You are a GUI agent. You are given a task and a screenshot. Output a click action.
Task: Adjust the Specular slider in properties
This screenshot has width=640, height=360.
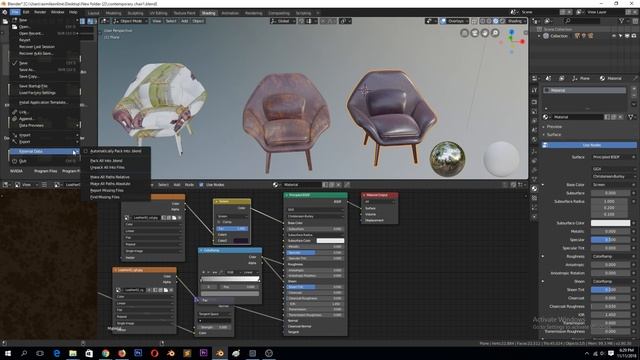click(x=611, y=240)
